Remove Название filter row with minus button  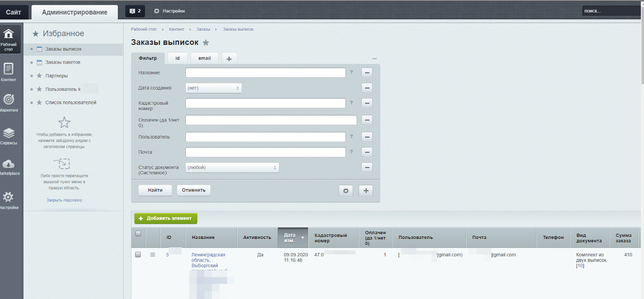click(x=367, y=73)
